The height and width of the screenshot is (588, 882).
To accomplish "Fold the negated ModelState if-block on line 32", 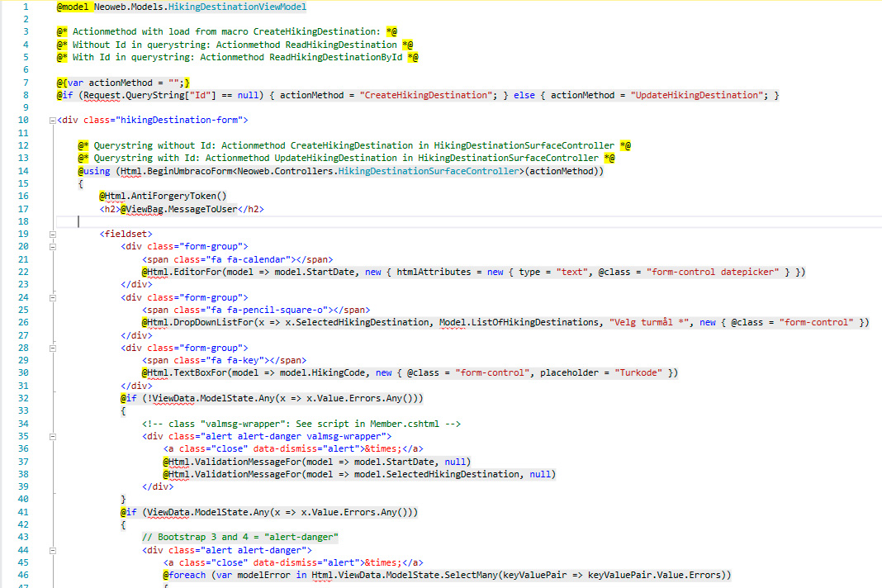I will click(x=53, y=398).
